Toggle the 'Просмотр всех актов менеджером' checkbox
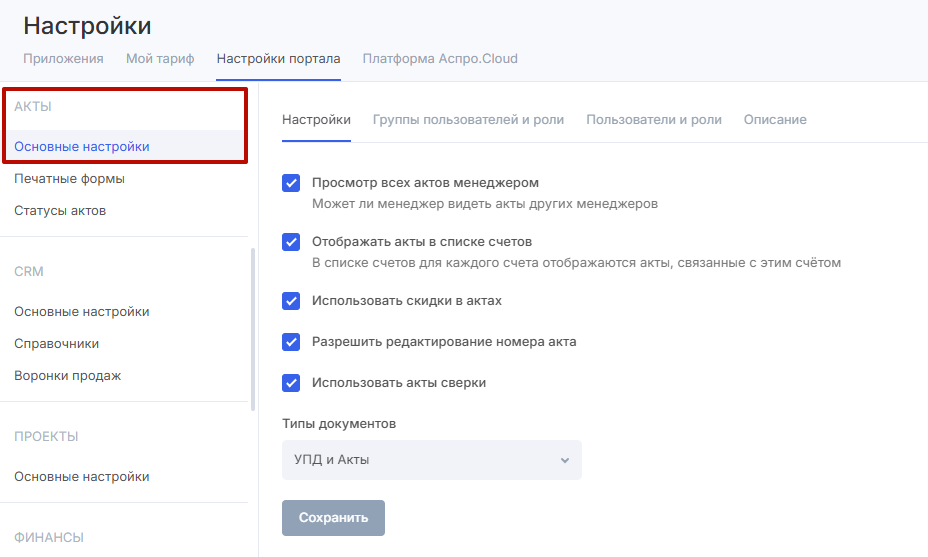Screen dimensions: 928x557 click(x=291, y=183)
